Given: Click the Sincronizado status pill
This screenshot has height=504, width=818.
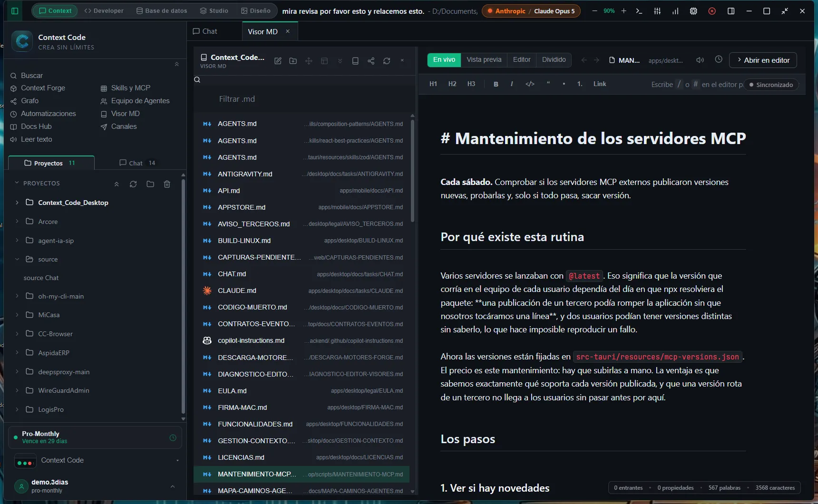Looking at the screenshot, I should tap(771, 85).
